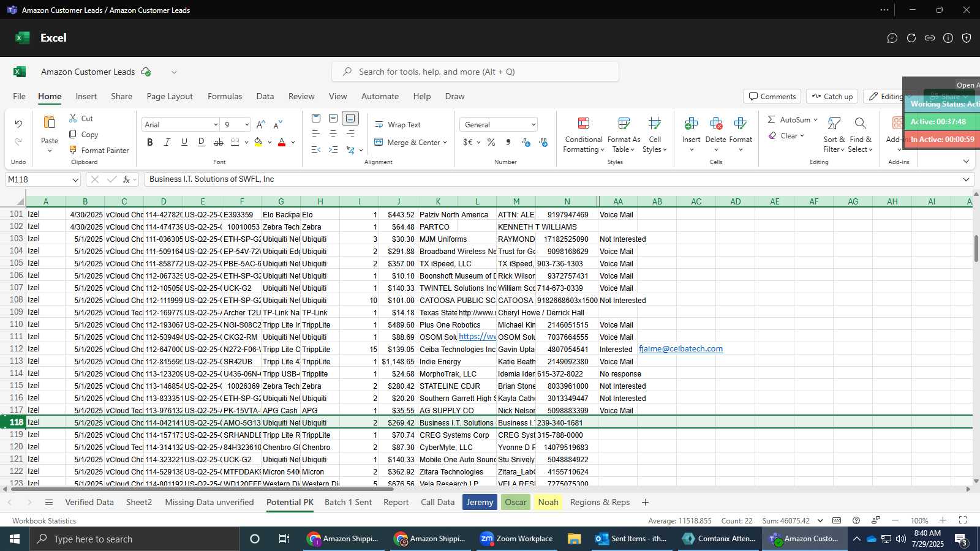Toggle Center horizontal alignment

[333, 134]
